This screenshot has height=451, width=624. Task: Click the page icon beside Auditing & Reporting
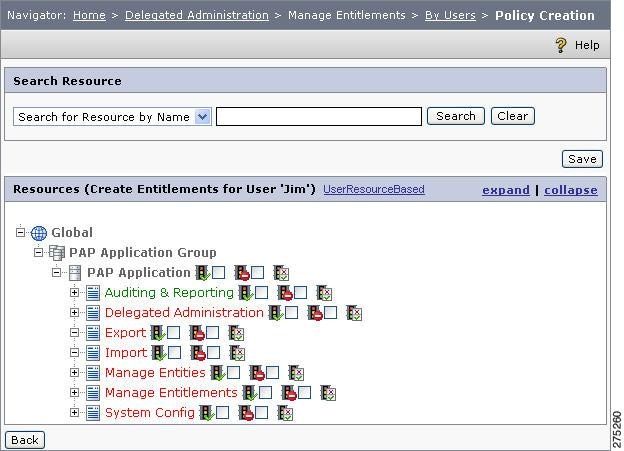point(93,293)
